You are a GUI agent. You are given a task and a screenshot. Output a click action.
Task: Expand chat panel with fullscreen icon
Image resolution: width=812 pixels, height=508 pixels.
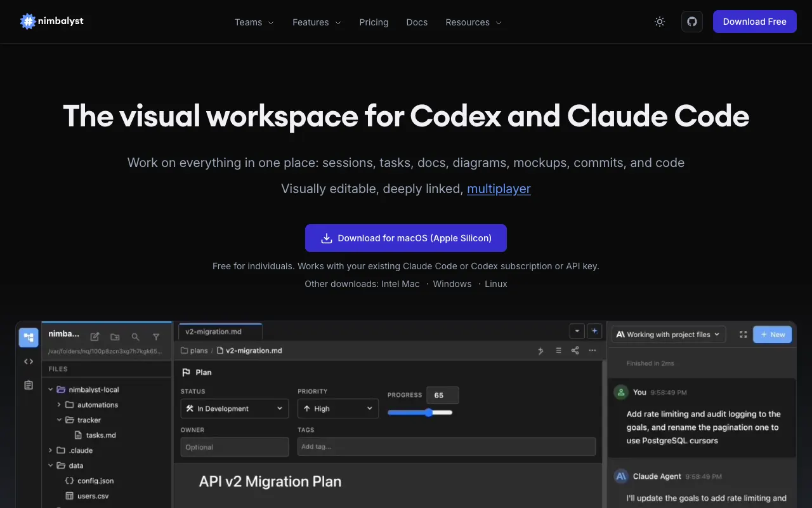pos(743,335)
